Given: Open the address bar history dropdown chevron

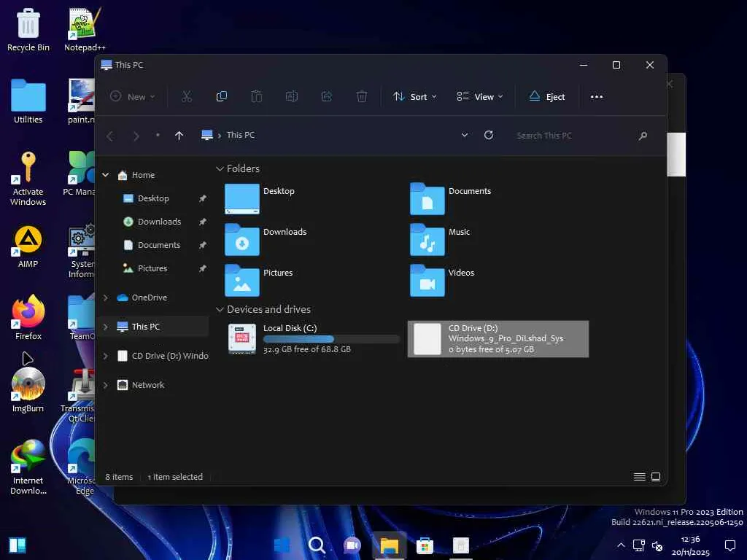Looking at the screenshot, I should 465,135.
